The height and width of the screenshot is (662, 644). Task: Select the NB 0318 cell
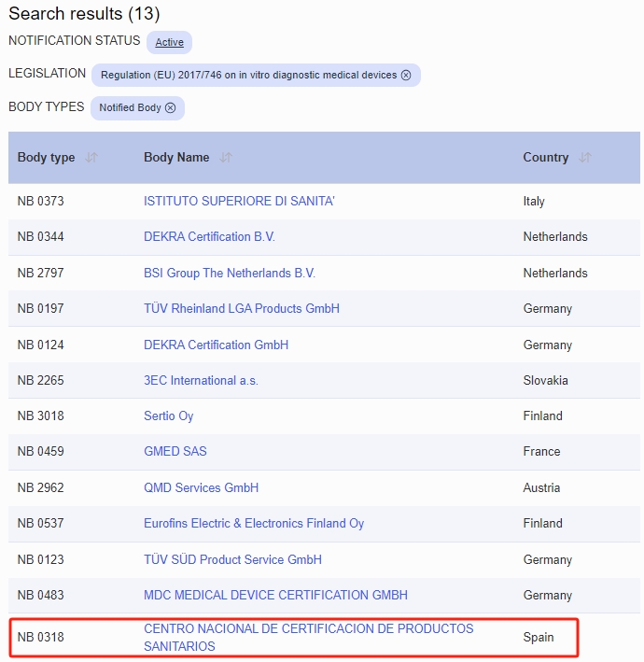tap(40, 637)
